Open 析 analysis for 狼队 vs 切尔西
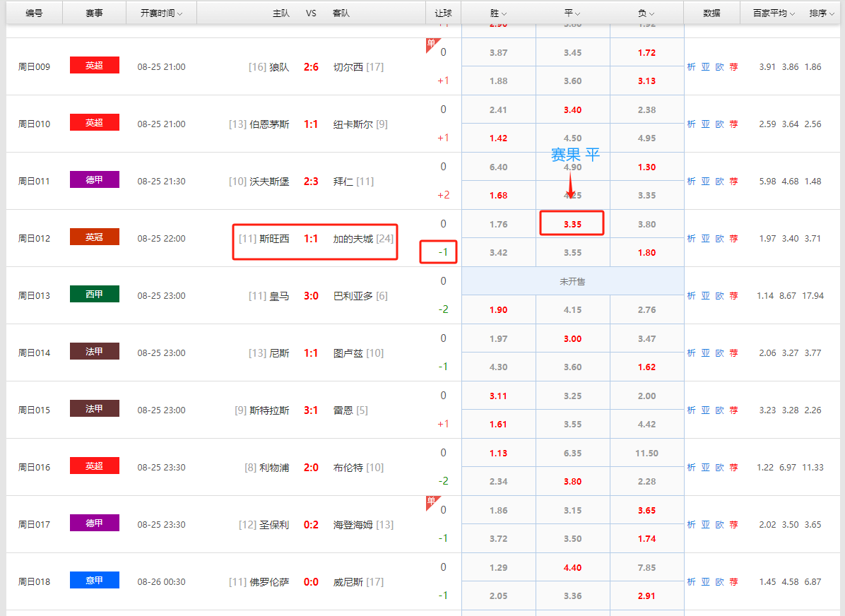 pos(692,67)
